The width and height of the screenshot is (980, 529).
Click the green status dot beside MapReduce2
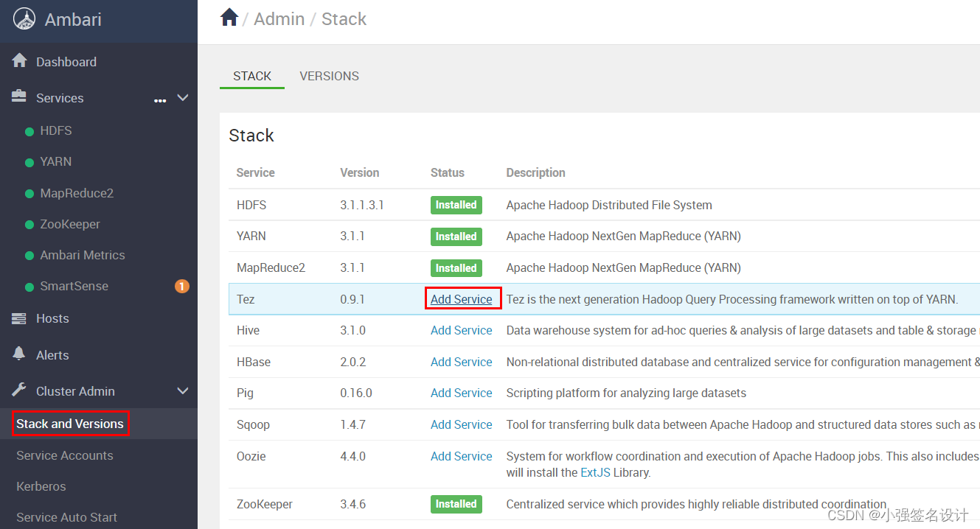point(29,195)
